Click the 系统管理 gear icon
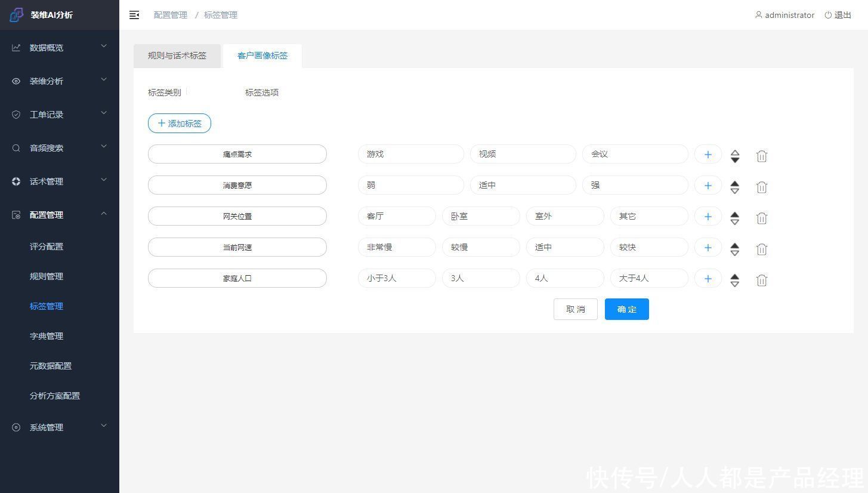868x493 pixels. tap(16, 427)
